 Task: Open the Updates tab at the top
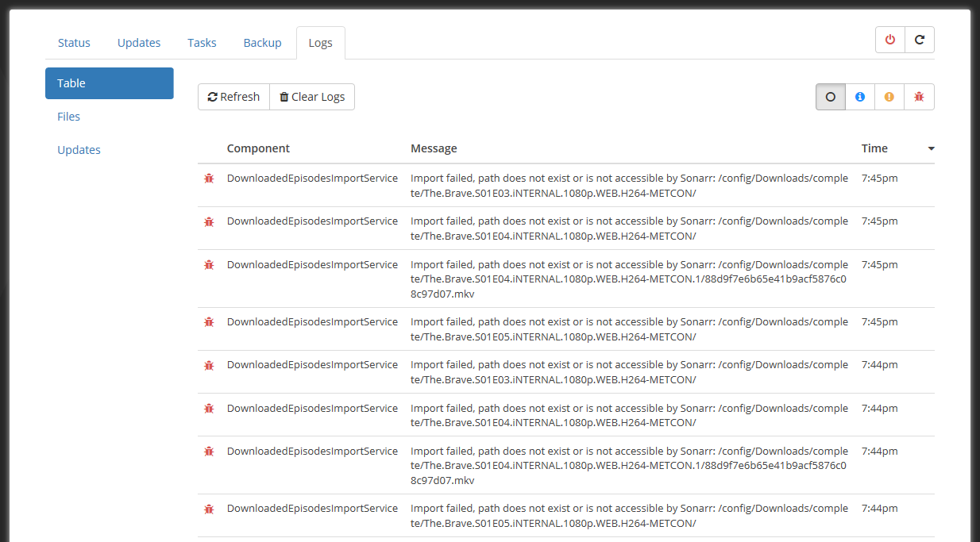point(138,42)
